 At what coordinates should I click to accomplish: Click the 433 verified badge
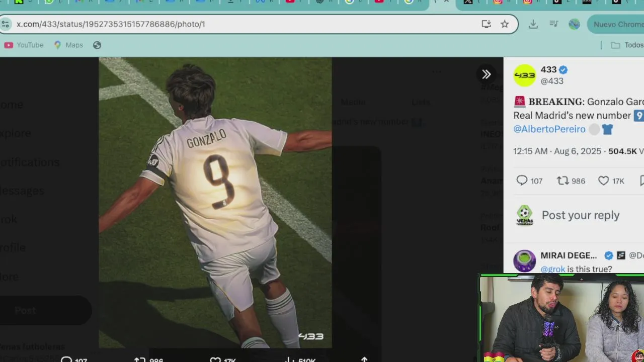pos(563,70)
